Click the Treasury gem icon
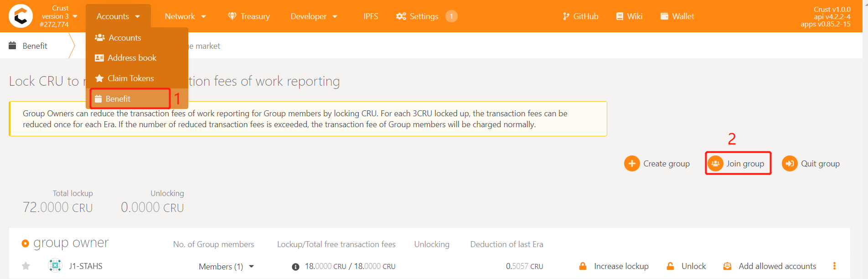 coord(232,16)
